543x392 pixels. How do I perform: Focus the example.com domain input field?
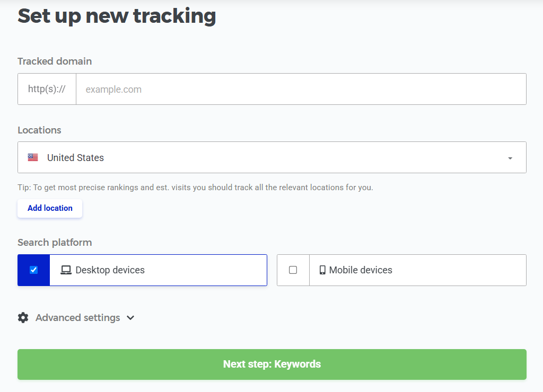coord(301,89)
